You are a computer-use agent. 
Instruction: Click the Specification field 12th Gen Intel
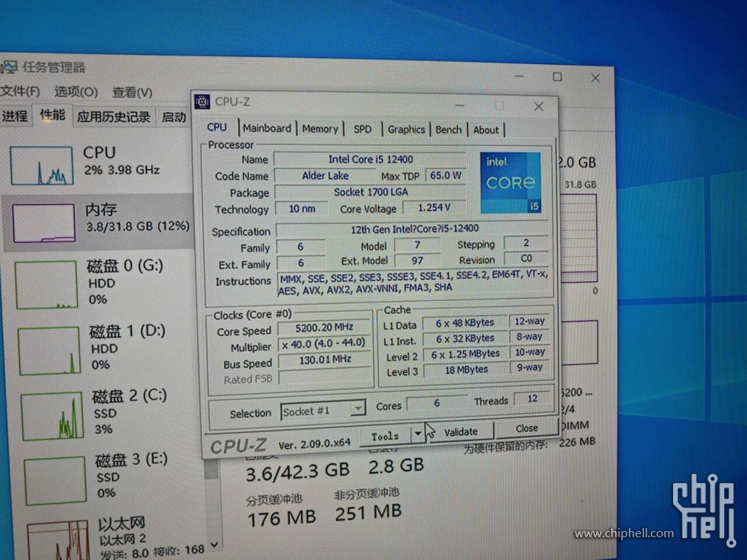point(412,229)
